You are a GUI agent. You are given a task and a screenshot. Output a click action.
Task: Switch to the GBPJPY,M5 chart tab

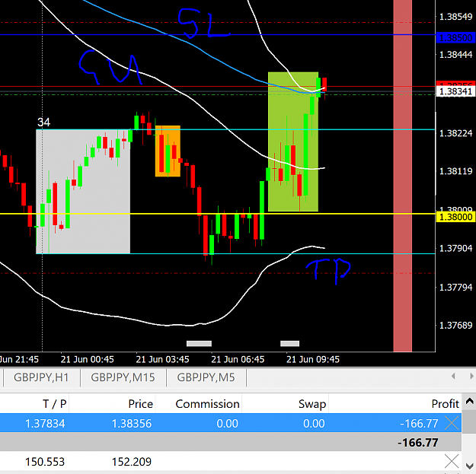tap(206, 377)
